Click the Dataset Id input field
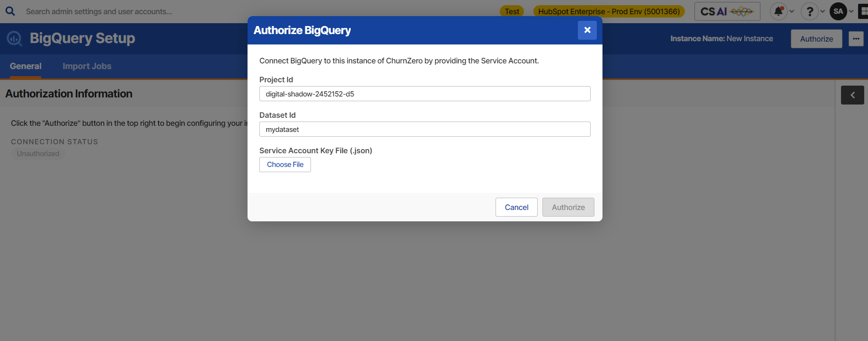This screenshot has height=341, width=868. pos(425,129)
